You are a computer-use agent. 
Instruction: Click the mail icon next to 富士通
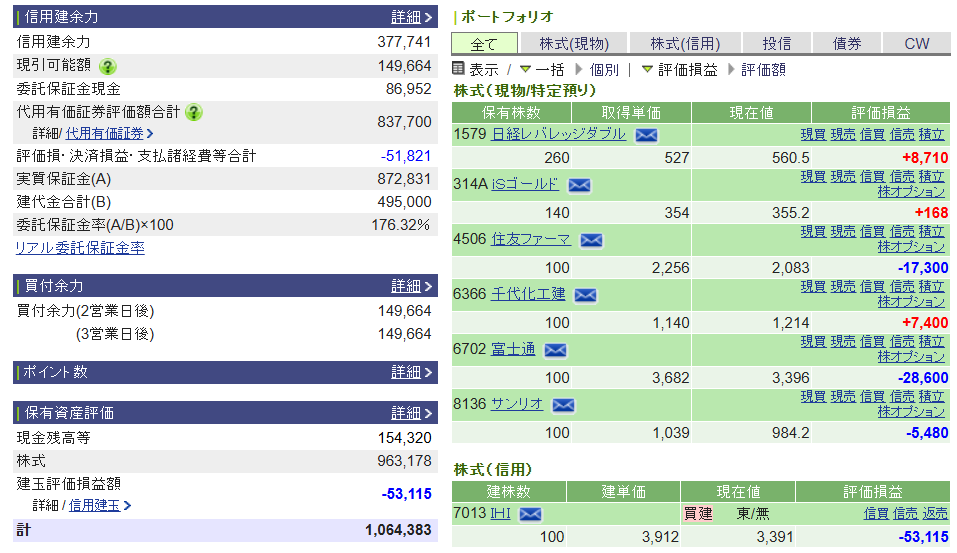(555, 350)
